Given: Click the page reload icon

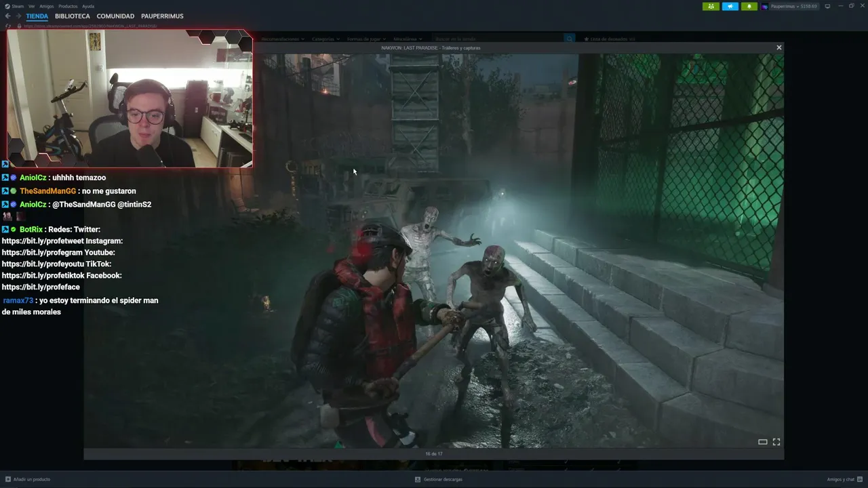Looking at the screenshot, I should 9,26.
